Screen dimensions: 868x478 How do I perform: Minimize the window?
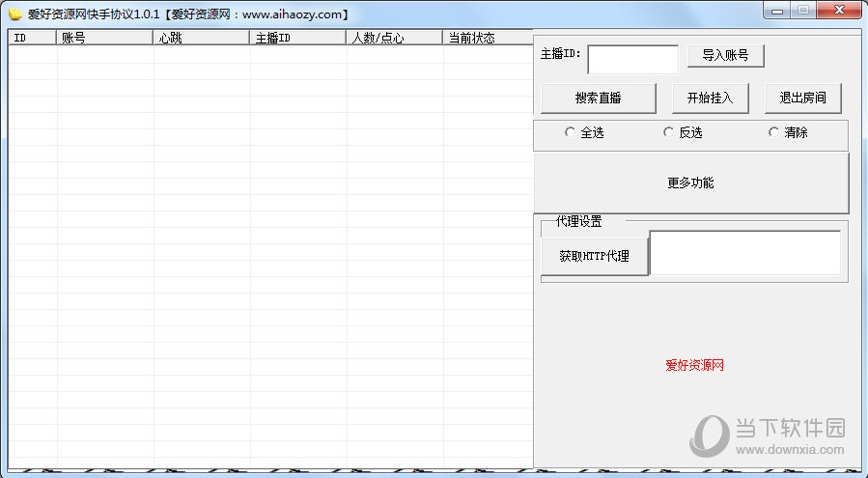pyautogui.click(x=777, y=11)
